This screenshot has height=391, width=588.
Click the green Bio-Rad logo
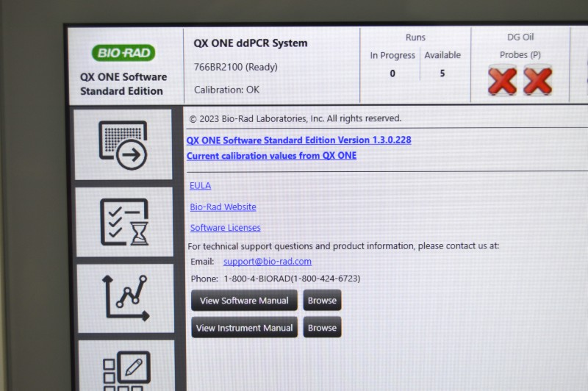tap(123, 53)
